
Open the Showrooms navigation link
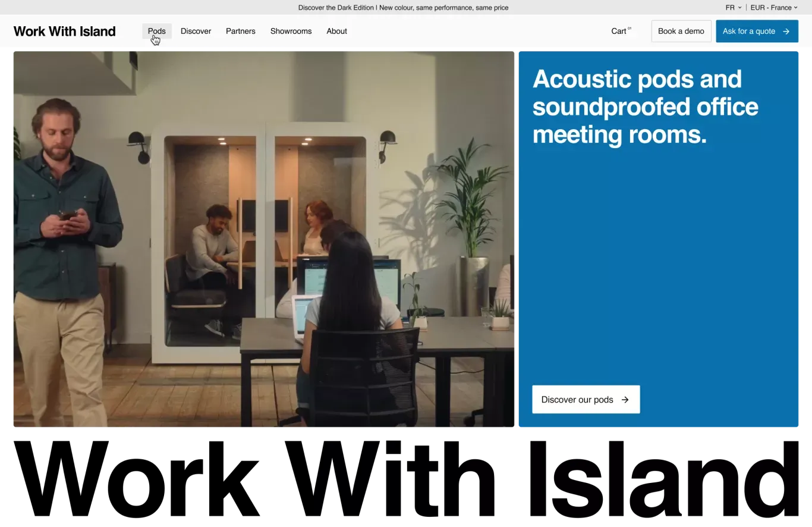291,31
